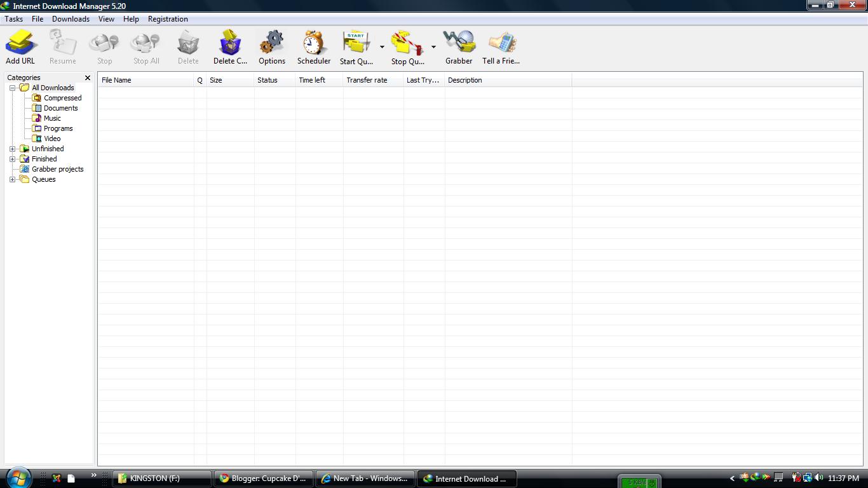
Task: Click the Windows Start orb
Action: click(18, 477)
